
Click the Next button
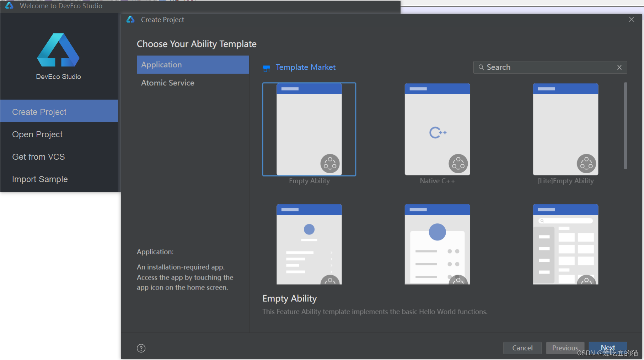608,348
